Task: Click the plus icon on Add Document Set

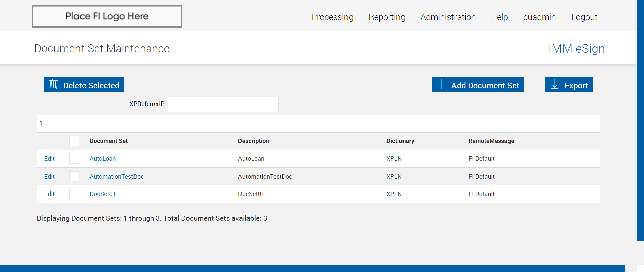Action: click(442, 84)
